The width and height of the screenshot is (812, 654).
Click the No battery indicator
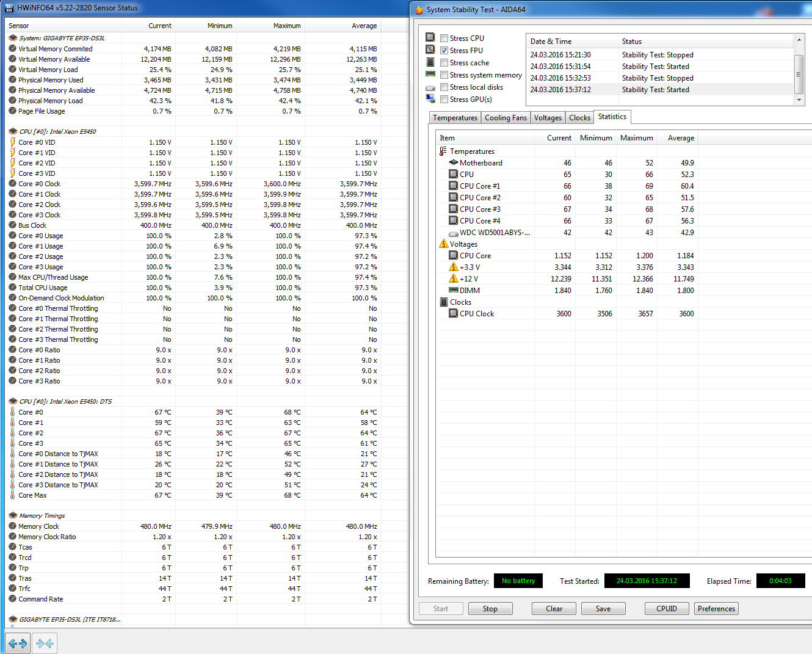pyautogui.click(x=518, y=581)
